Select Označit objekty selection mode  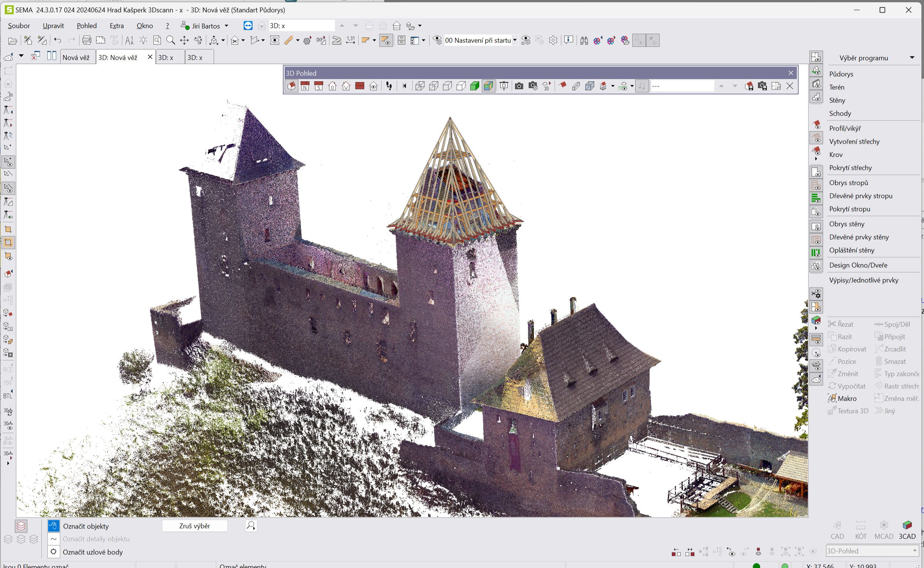tap(86, 526)
